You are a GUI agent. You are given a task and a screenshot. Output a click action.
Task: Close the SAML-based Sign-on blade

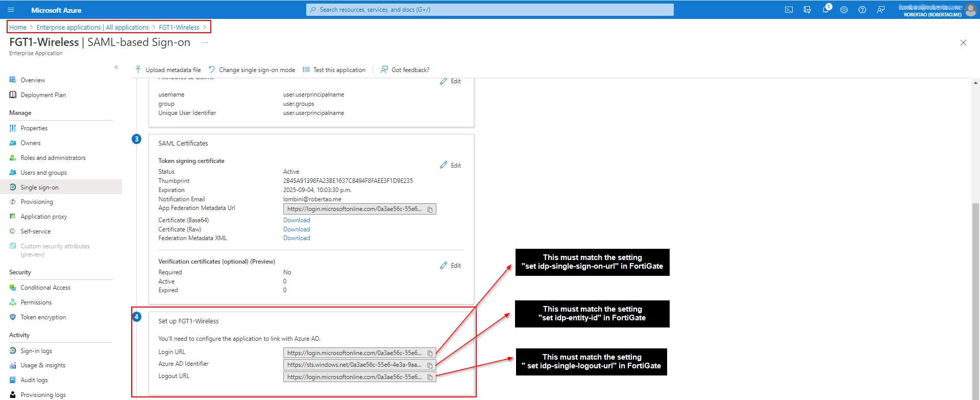[963, 43]
